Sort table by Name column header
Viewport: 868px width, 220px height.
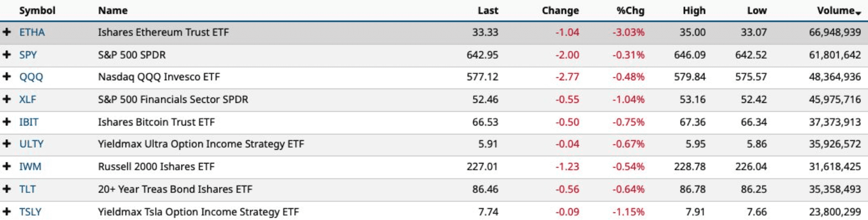pos(113,11)
